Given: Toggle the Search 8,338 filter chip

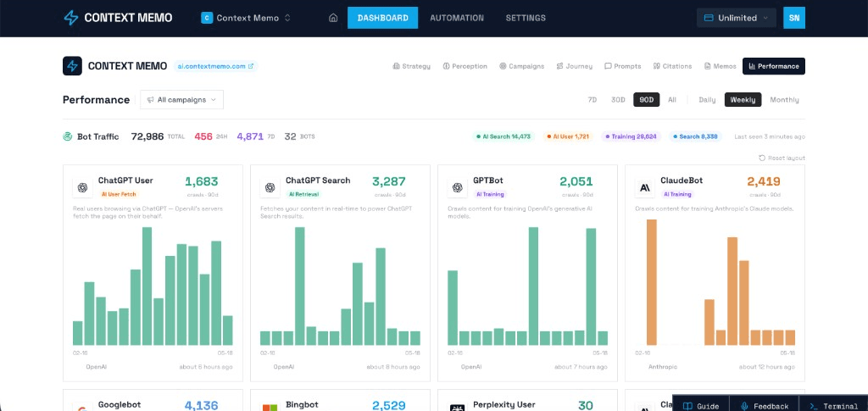Looking at the screenshot, I should [x=695, y=136].
